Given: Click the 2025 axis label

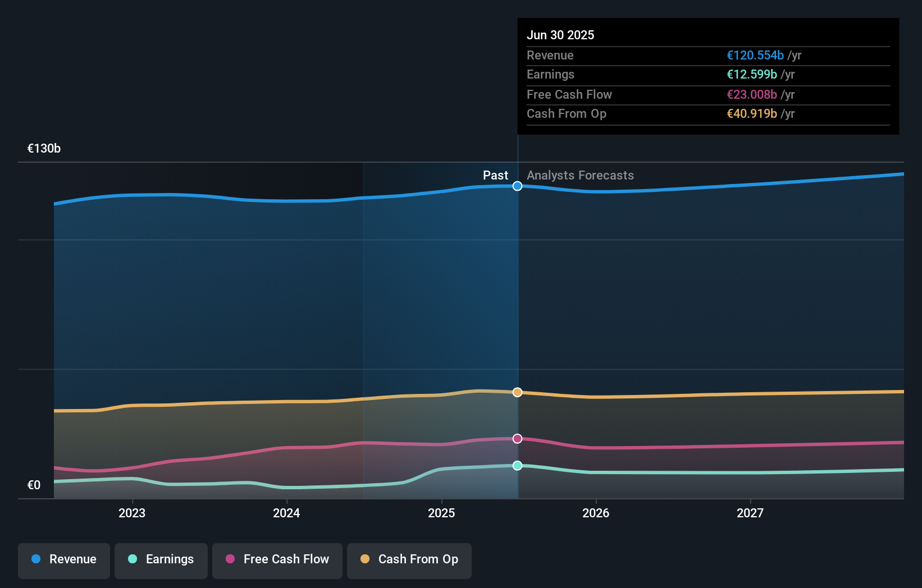Looking at the screenshot, I should 442,512.
